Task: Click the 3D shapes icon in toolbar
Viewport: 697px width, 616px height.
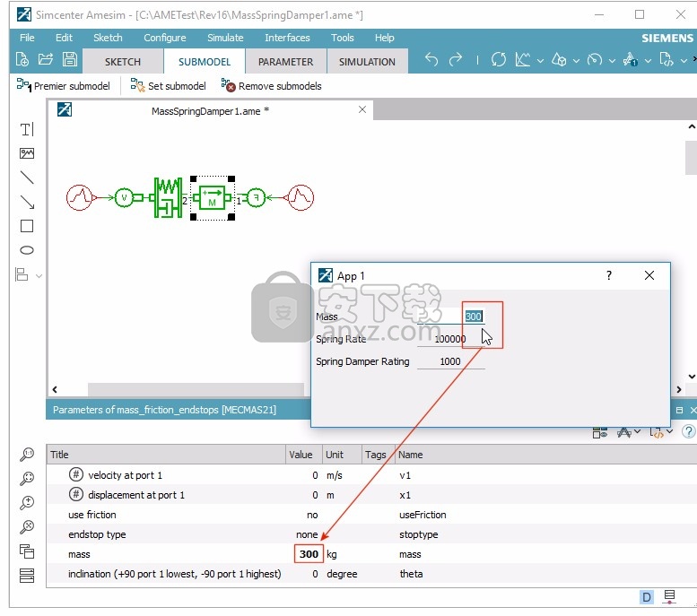Action: (x=559, y=59)
